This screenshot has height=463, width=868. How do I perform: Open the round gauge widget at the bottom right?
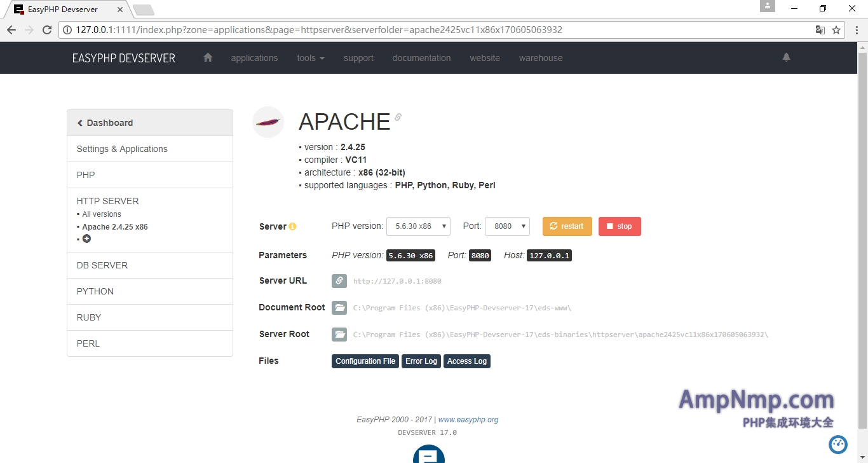pyautogui.click(x=838, y=444)
